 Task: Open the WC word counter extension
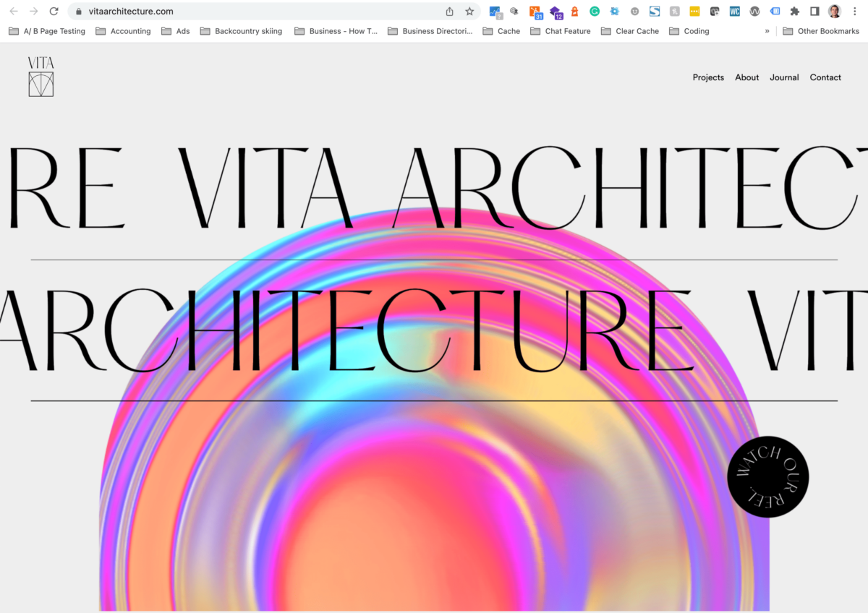pyautogui.click(x=734, y=11)
